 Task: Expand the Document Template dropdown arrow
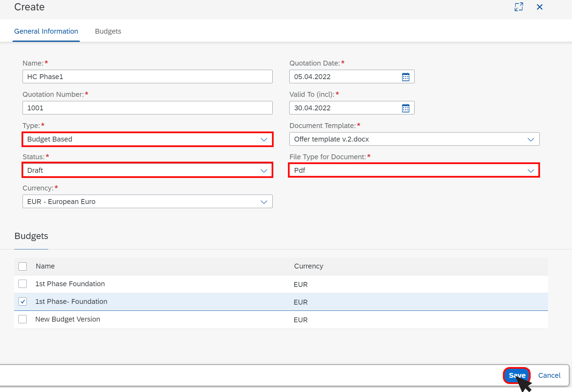(531, 139)
